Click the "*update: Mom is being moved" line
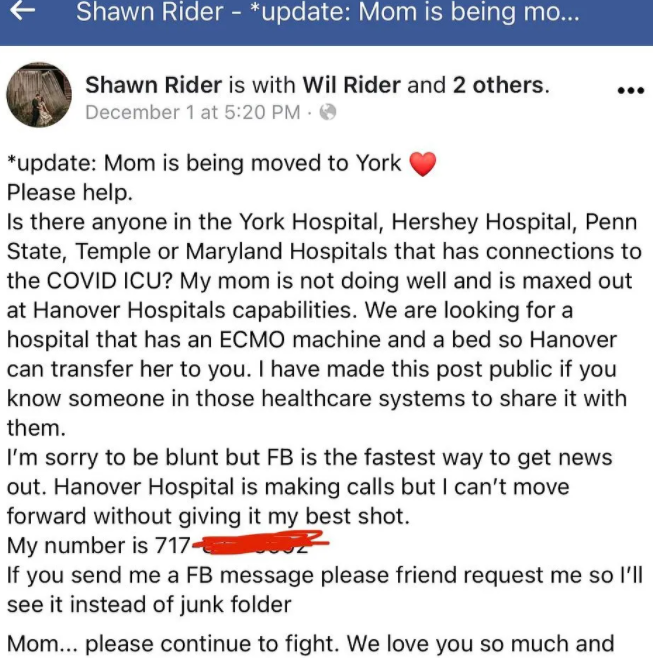This screenshot has height=658, width=653. click(204, 163)
